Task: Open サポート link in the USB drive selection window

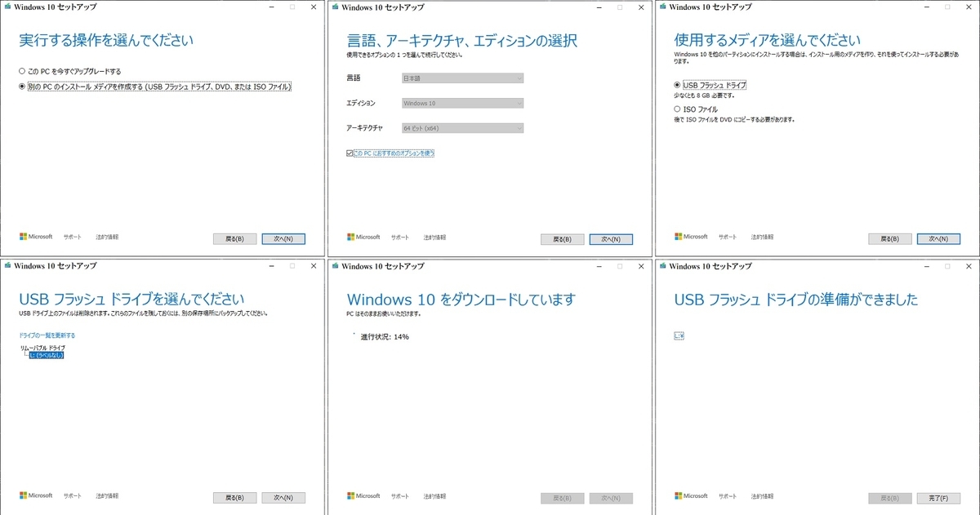Action: [x=73, y=495]
